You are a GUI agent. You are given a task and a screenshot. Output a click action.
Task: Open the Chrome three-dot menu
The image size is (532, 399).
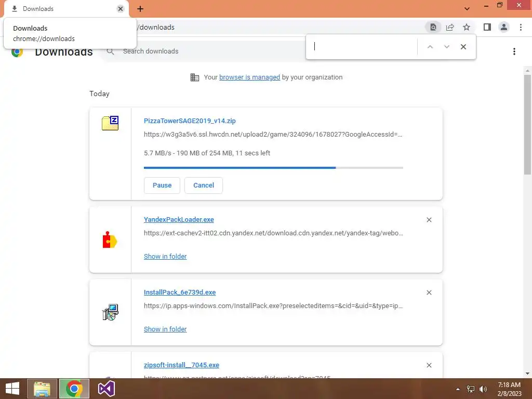(521, 27)
